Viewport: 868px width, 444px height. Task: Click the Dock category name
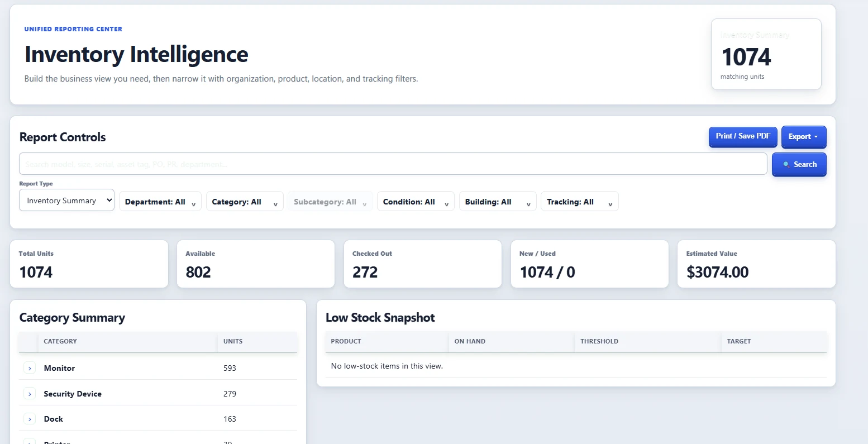click(x=54, y=419)
